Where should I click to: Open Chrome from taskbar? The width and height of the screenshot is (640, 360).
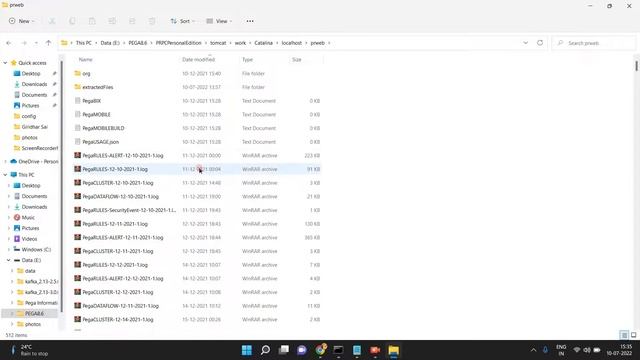click(x=320, y=350)
